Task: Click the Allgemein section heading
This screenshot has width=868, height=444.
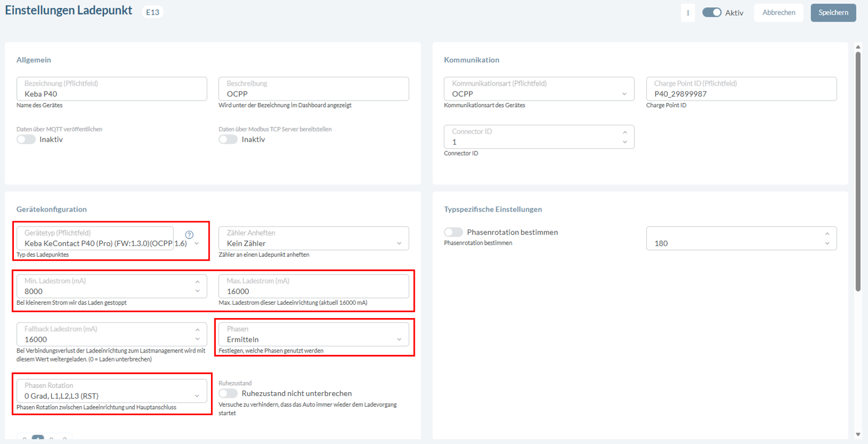Action: [34, 60]
